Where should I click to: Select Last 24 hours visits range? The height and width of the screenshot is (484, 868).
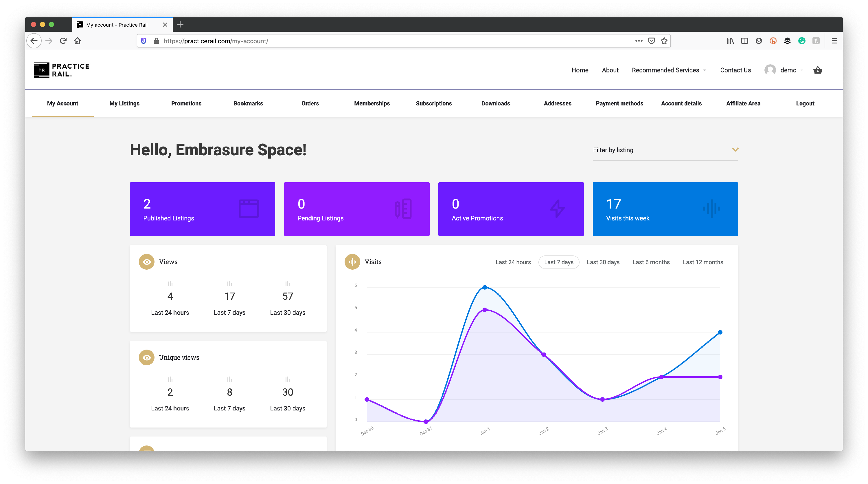(513, 262)
